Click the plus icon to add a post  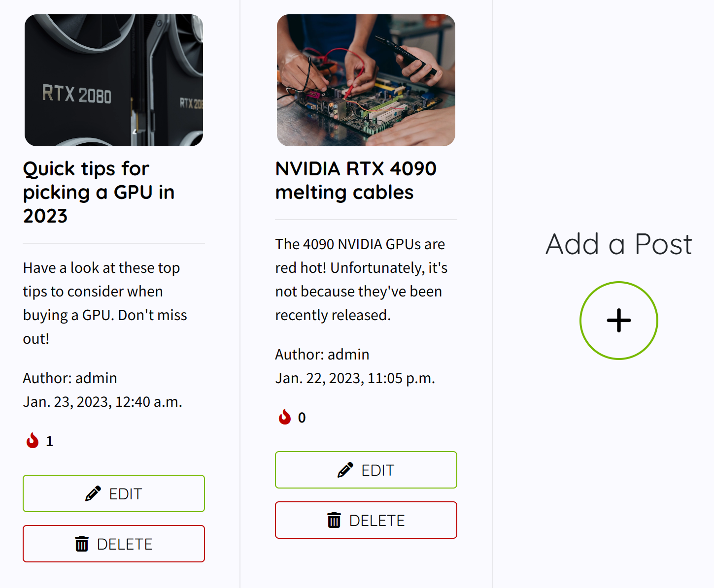pos(618,321)
